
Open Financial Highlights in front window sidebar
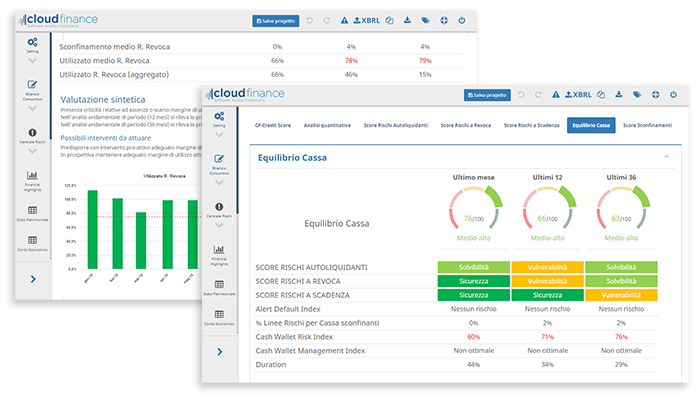click(219, 255)
